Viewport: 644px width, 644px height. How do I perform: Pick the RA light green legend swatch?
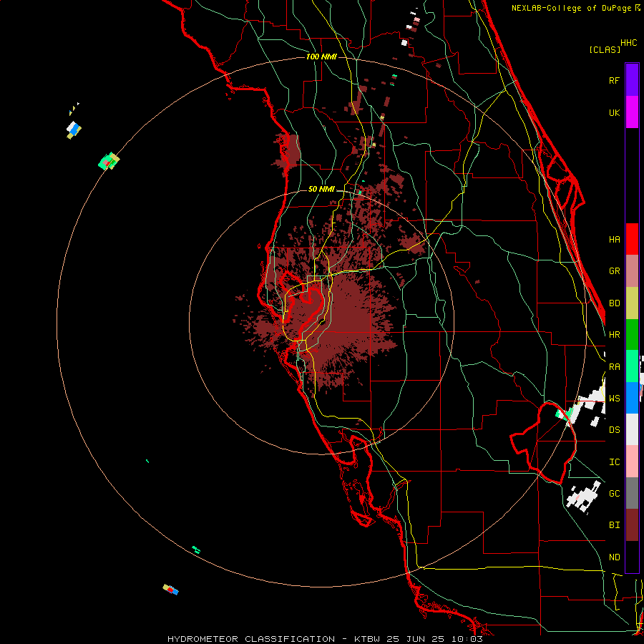632,366
